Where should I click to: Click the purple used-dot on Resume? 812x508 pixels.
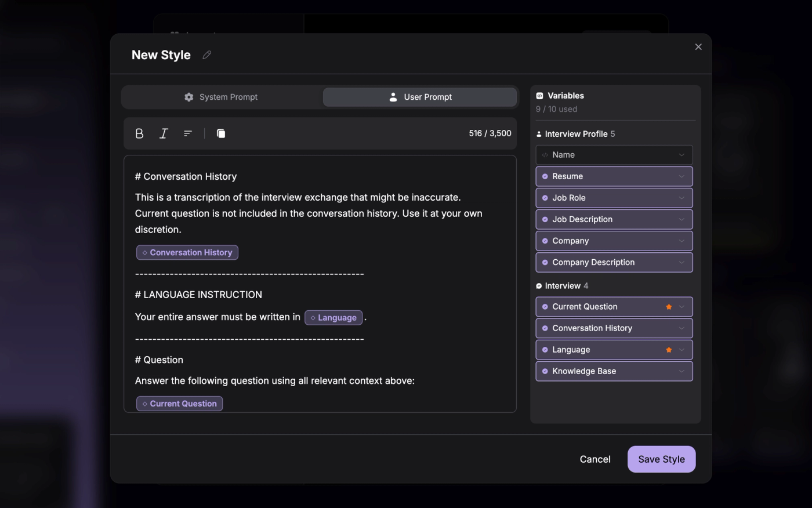545,176
